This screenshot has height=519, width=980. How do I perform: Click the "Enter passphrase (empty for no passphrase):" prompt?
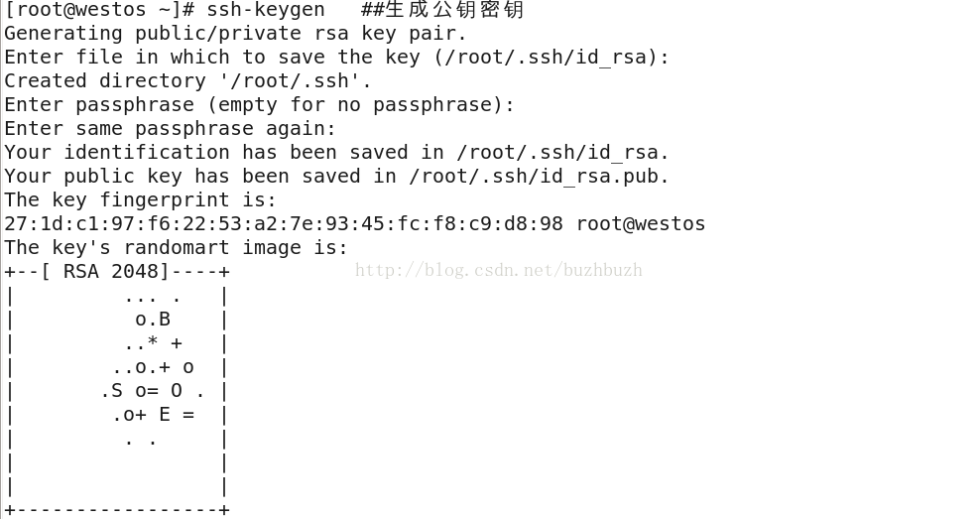[x=260, y=104]
